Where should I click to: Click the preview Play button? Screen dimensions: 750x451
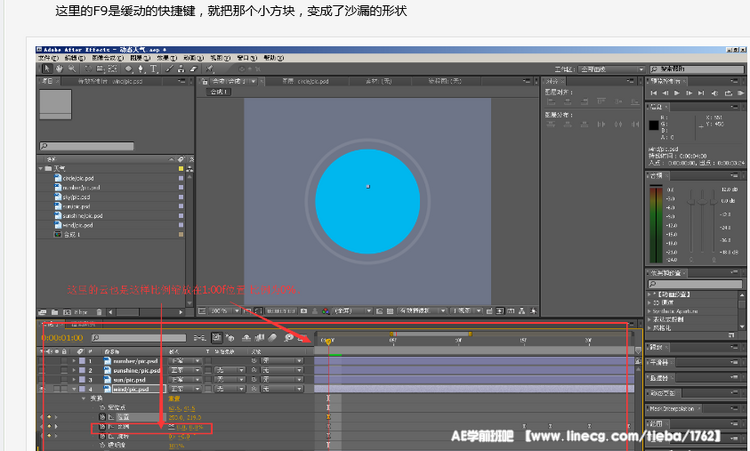[677, 93]
